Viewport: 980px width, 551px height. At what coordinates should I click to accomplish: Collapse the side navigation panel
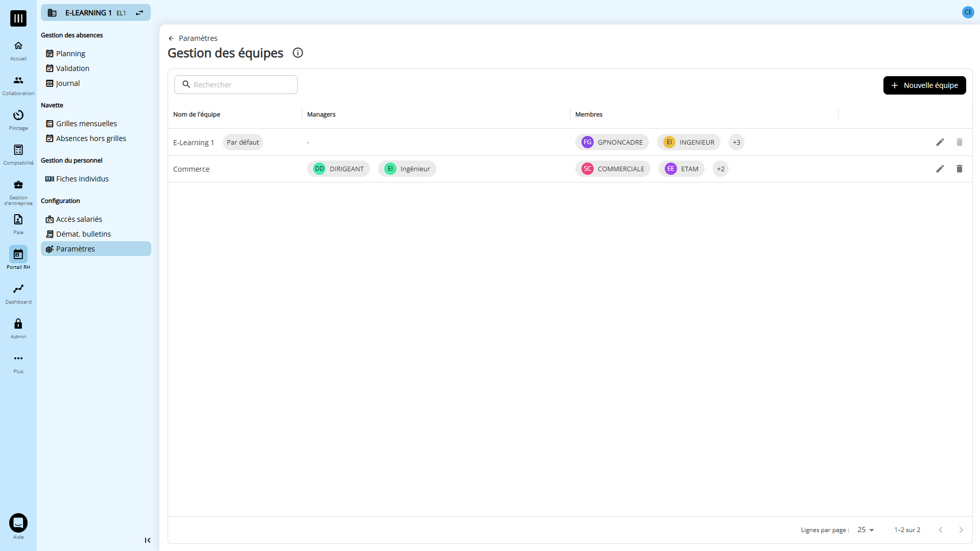coord(147,540)
